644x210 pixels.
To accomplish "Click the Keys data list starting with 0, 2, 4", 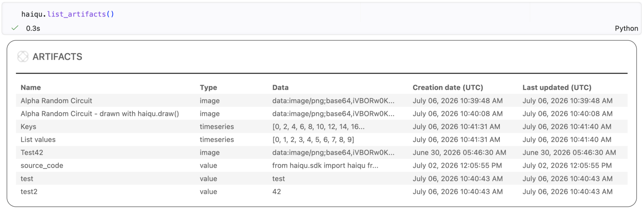I will (318, 127).
